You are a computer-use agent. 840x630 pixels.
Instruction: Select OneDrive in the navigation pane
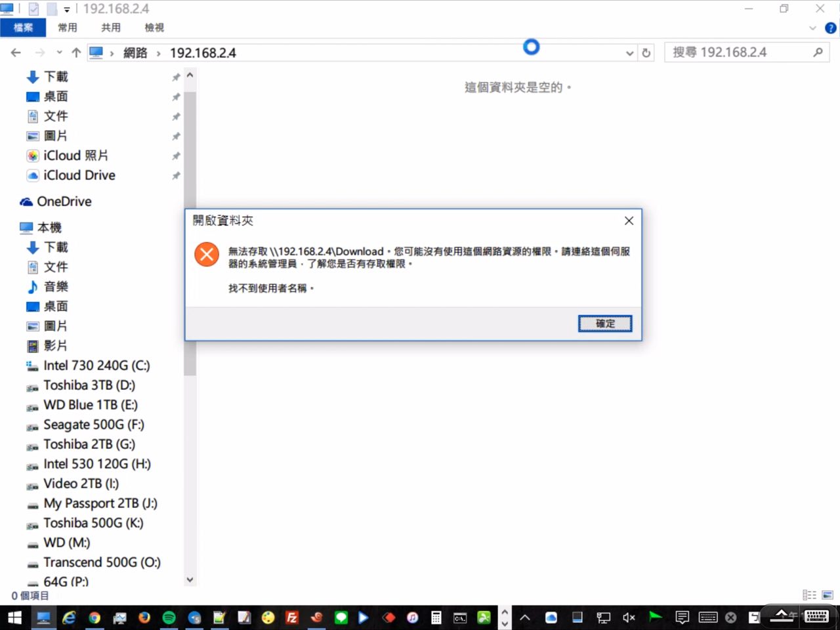(x=64, y=201)
